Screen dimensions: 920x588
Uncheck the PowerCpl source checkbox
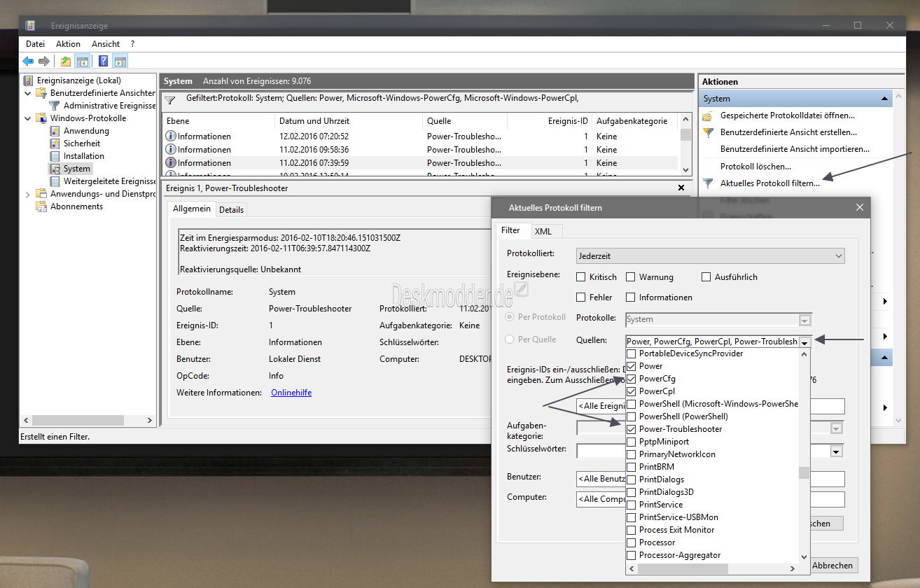point(632,391)
